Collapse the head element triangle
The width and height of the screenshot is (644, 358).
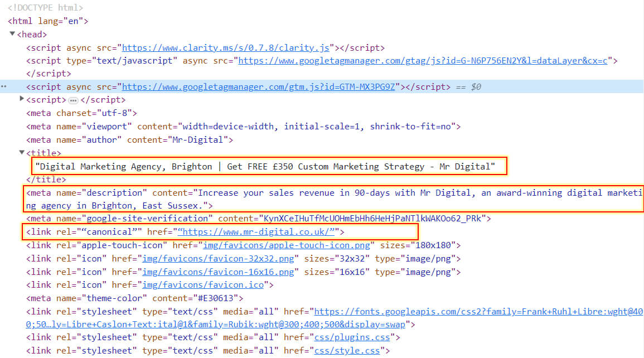point(12,35)
